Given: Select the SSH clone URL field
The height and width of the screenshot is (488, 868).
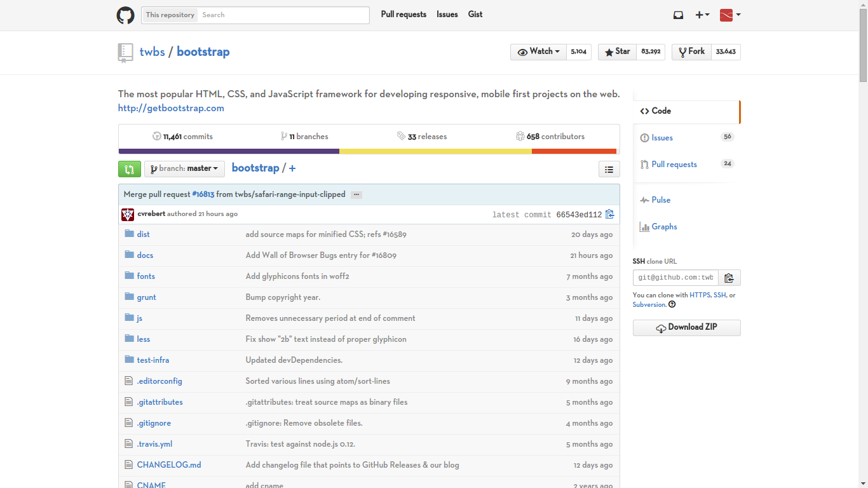Looking at the screenshot, I should click(675, 278).
